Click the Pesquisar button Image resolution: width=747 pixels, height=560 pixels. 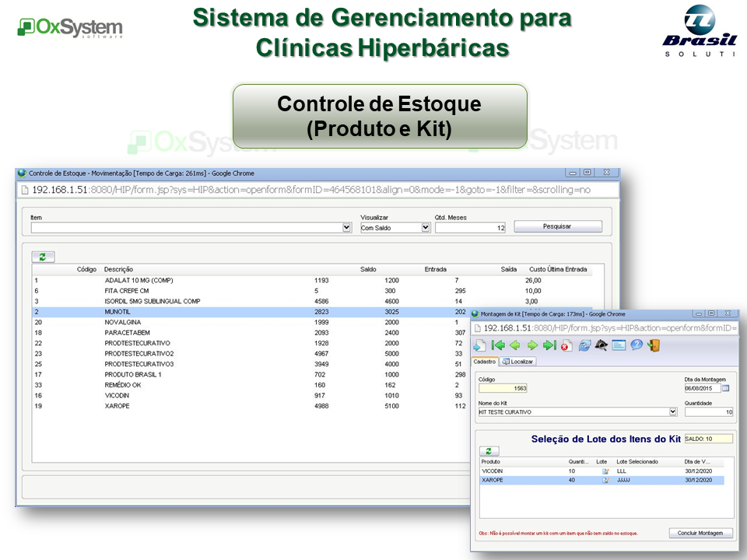pyautogui.click(x=557, y=226)
